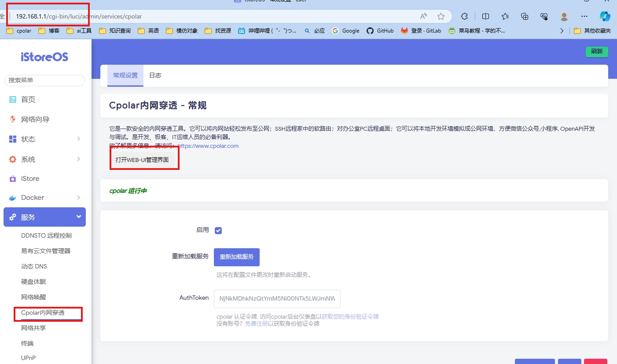Open the Google bookmark

tap(346, 31)
